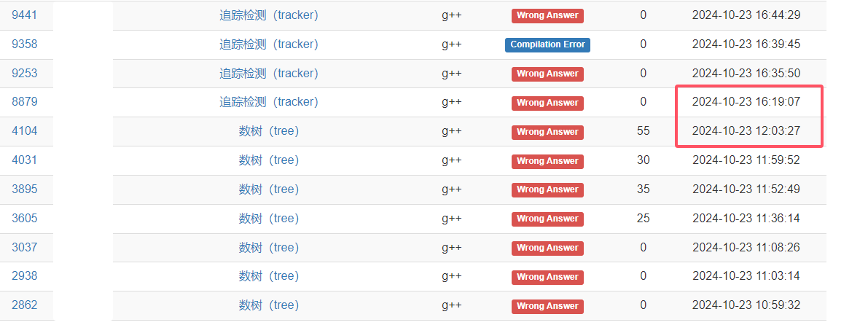The width and height of the screenshot is (868, 325).
Task: Open tracker problem link in row 9441
Action: tap(269, 15)
